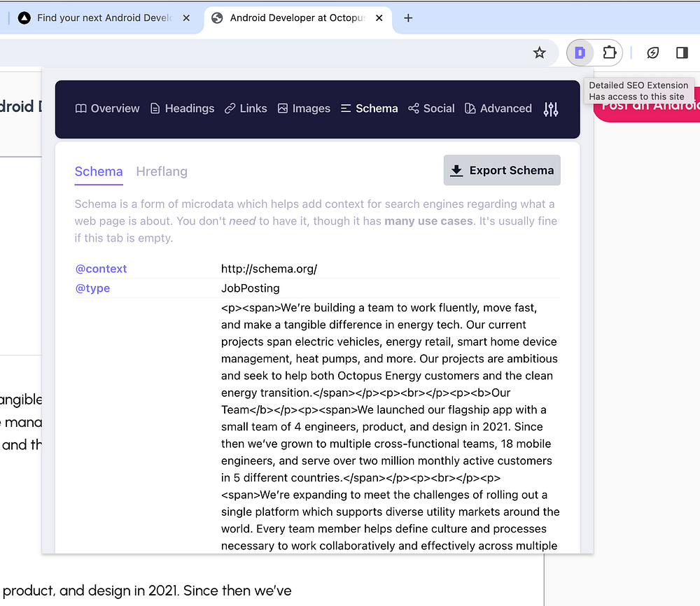Click the Overview book icon
The width and height of the screenshot is (700, 606).
tap(80, 108)
